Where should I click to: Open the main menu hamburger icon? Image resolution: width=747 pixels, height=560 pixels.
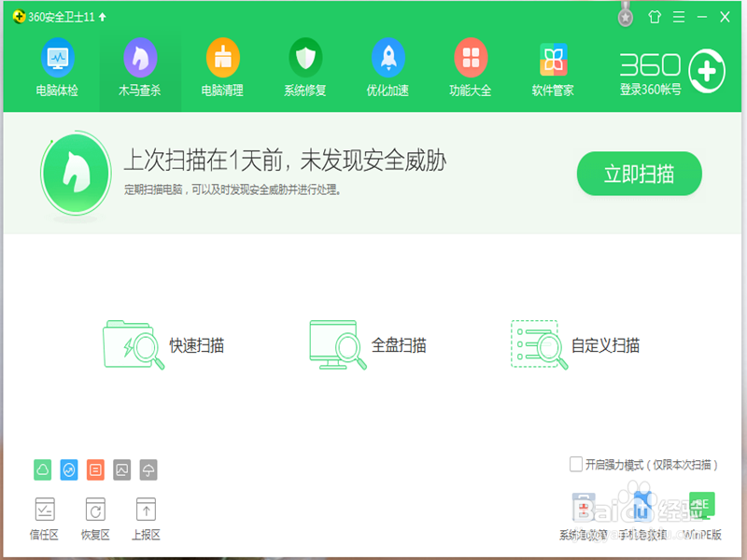[679, 17]
